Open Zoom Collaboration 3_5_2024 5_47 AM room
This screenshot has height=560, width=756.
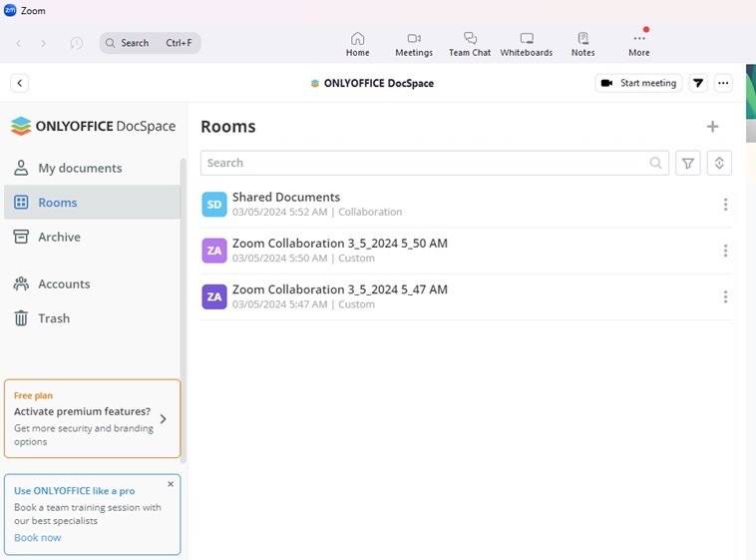[x=466, y=296]
